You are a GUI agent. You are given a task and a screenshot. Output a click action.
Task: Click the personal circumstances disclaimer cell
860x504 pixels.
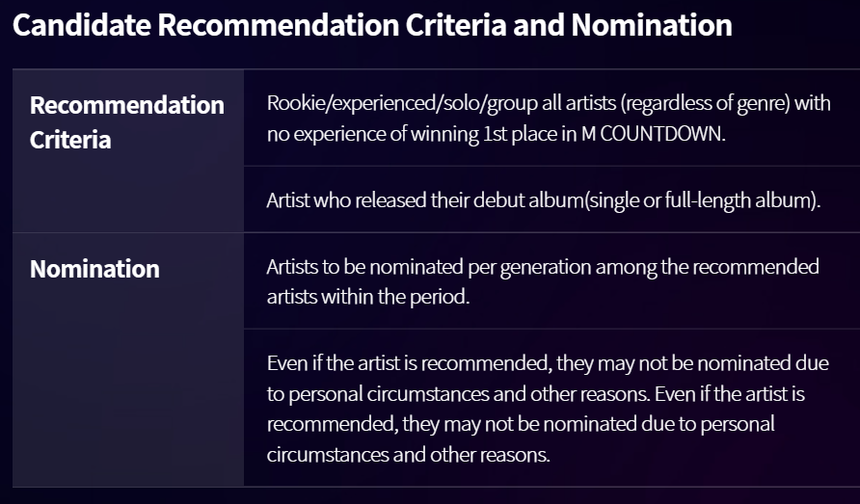point(551,408)
